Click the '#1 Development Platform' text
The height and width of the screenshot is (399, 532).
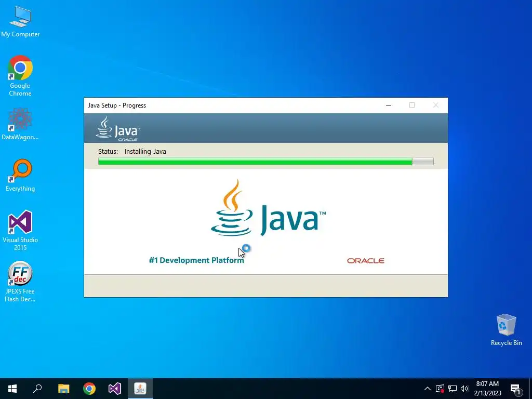click(x=196, y=260)
